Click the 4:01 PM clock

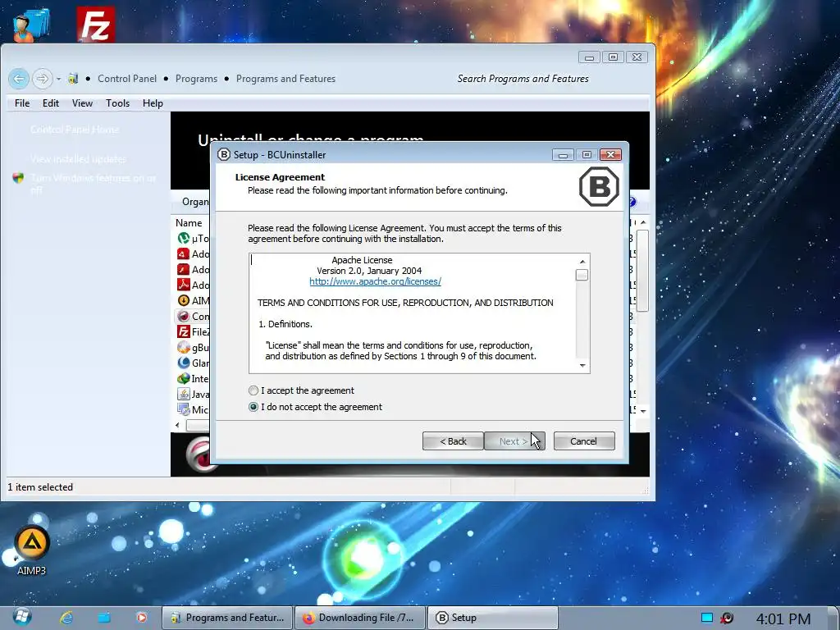pyautogui.click(x=783, y=619)
